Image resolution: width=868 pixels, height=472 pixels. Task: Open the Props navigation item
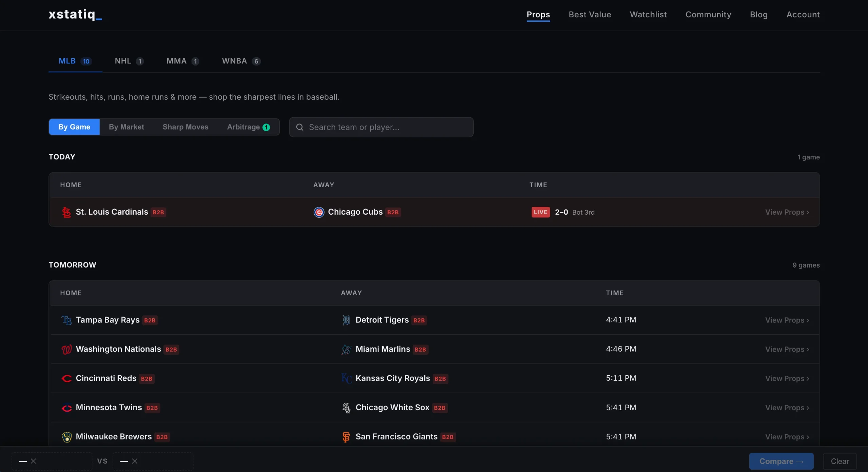538,15
